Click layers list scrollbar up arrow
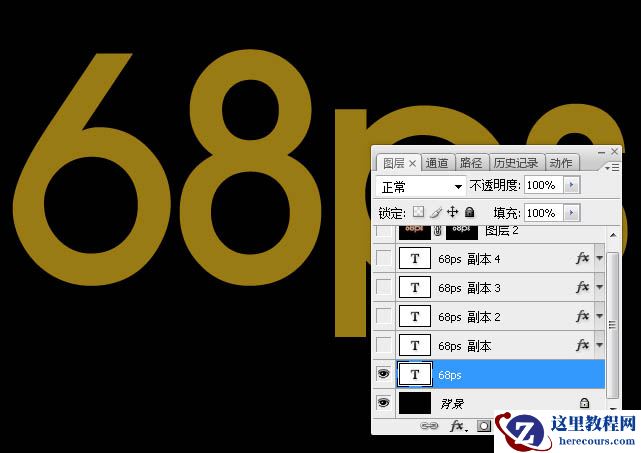 [x=613, y=235]
